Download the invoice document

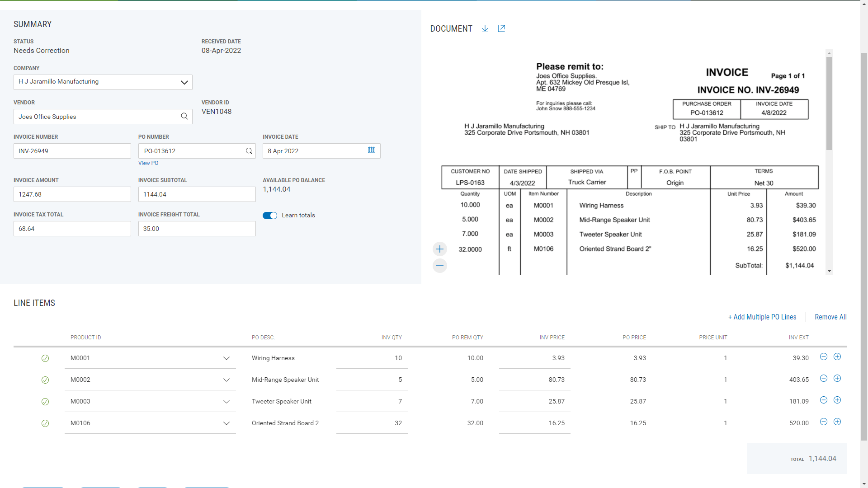click(485, 28)
